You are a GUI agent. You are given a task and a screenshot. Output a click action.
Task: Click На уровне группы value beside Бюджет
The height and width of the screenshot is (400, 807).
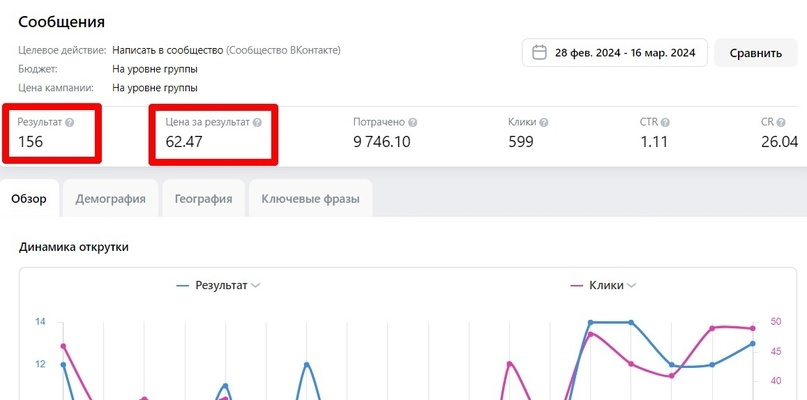tap(155, 69)
